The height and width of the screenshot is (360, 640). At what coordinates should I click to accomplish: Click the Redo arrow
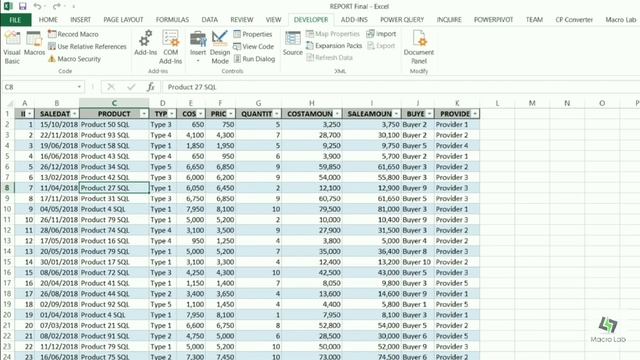click(57, 6)
